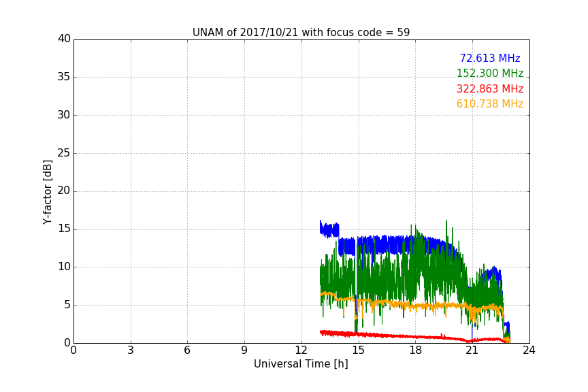Viewport: 588px width, 392px height.
Task: Click the y-axis tick value 30
Action: point(64,115)
